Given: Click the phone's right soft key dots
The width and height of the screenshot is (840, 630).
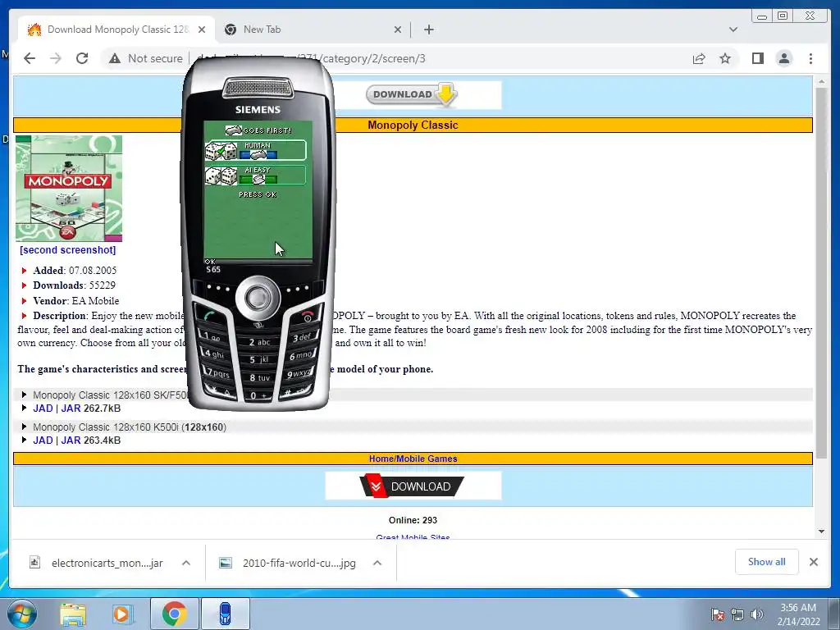Looking at the screenshot, I should point(298,289).
